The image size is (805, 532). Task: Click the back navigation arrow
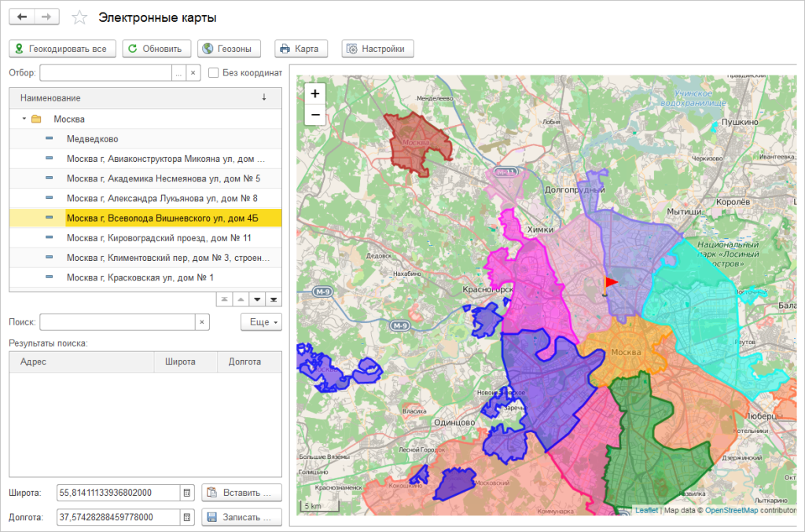21,17
